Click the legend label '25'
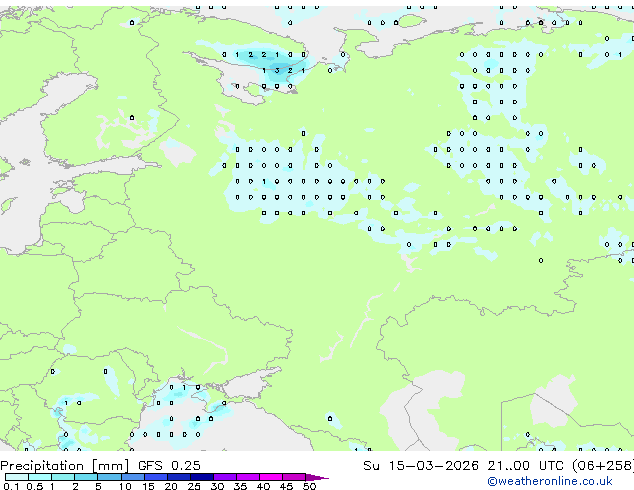The width and height of the screenshot is (634, 490). pos(194,486)
